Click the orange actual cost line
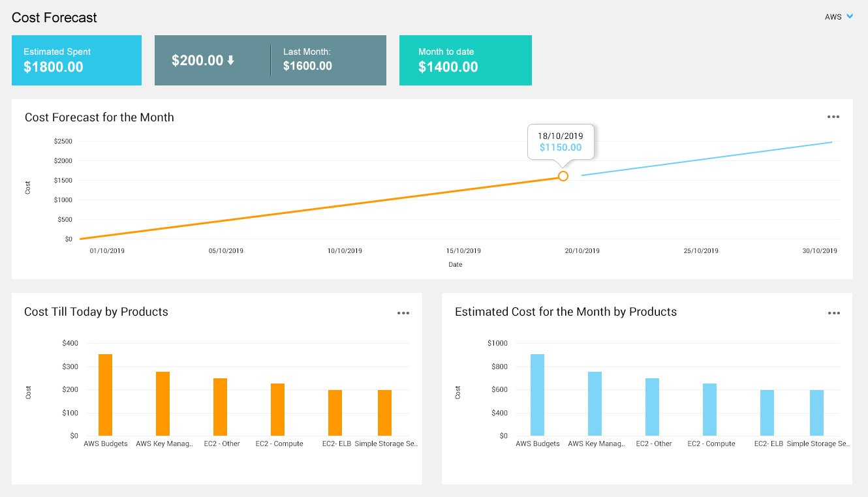The height and width of the screenshot is (497, 868). click(320, 207)
